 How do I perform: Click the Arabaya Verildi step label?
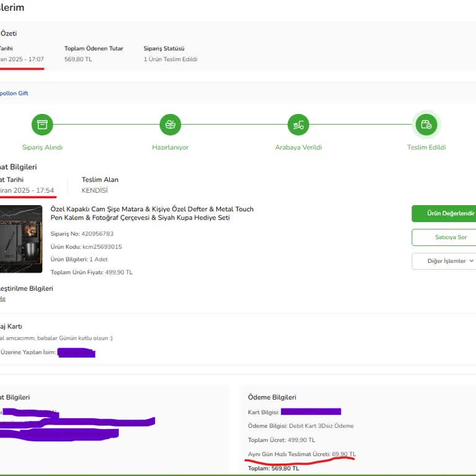pyautogui.click(x=298, y=148)
